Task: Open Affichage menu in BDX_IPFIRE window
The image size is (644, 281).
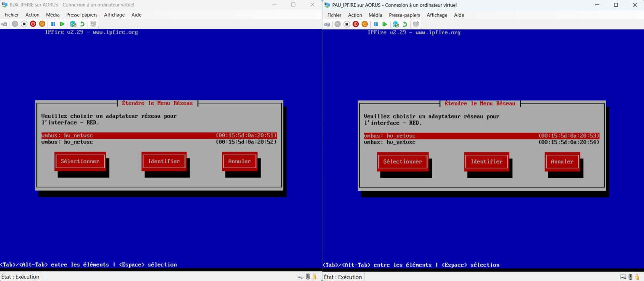Action: point(114,15)
